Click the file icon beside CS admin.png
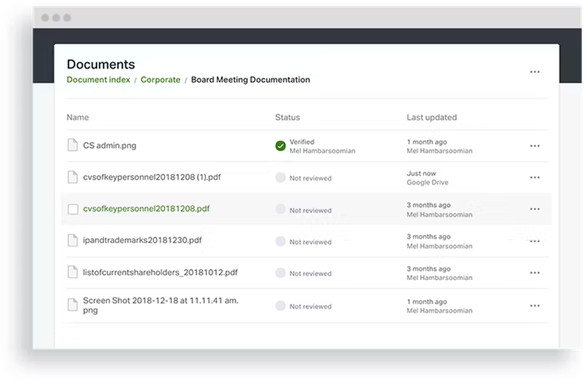 (x=73, y=145)
